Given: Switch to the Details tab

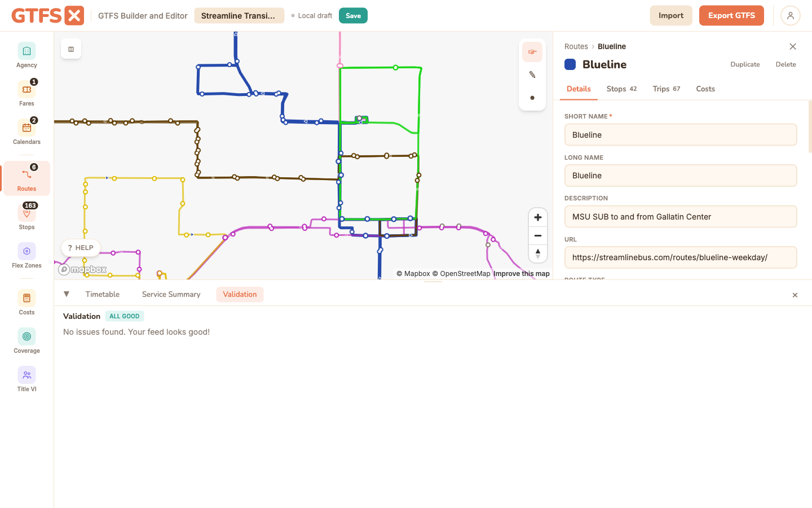Looking at the screenshot, I should 579,89.
